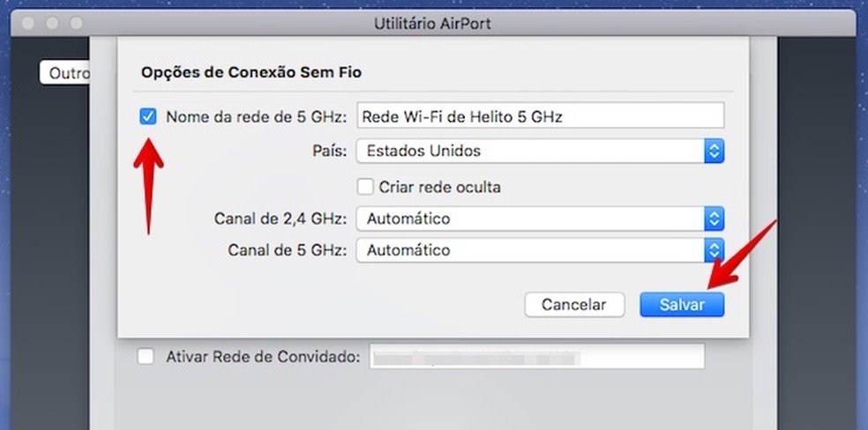Click the Ativar Rede de Convidado label
The height and width of the screenshot is (430, 868).
coord(263,357)
